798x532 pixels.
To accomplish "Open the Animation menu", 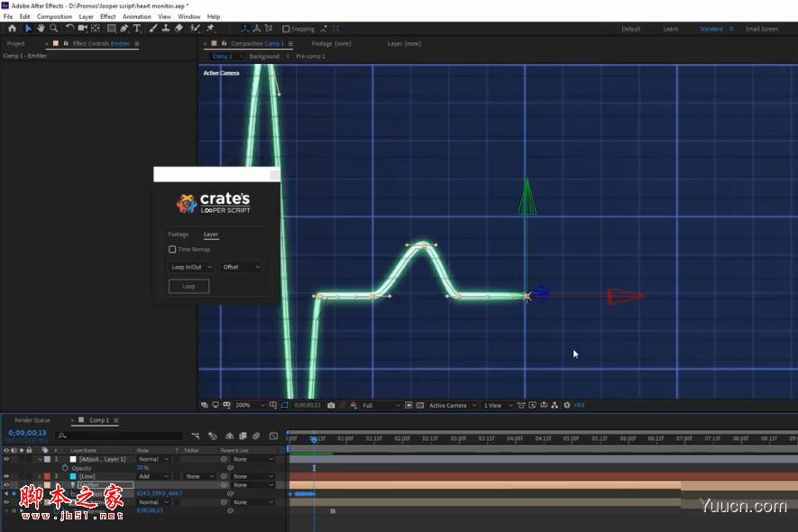I will pyautogui.click(x=136, y=17).
